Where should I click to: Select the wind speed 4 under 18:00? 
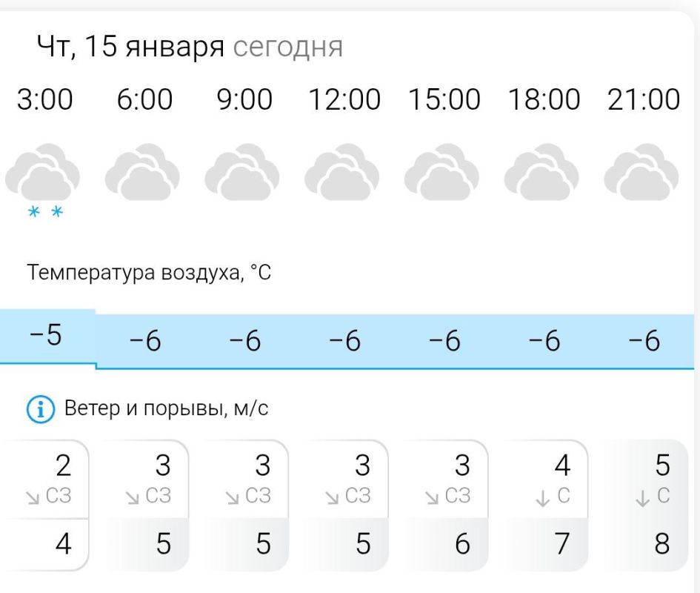tap(561, 466)
